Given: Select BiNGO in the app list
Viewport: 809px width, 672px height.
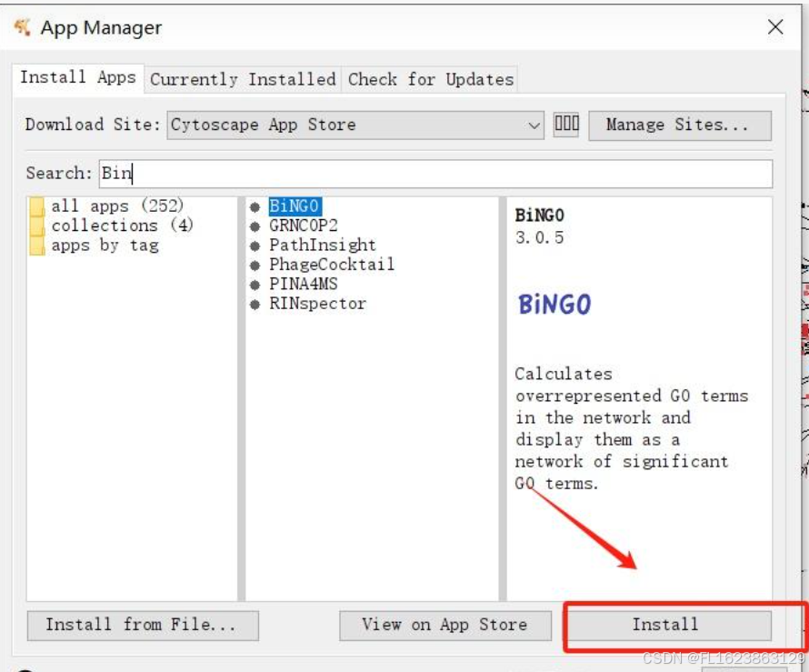Looking at the screenshot, I should pyautogui.click(x=295, y=206).
